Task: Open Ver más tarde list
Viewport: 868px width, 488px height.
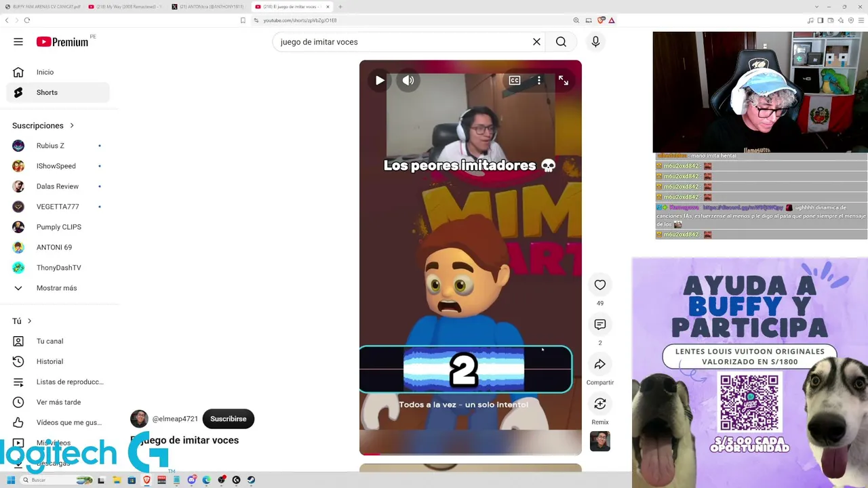Action: pyautogui.click(x=58, y=402)
